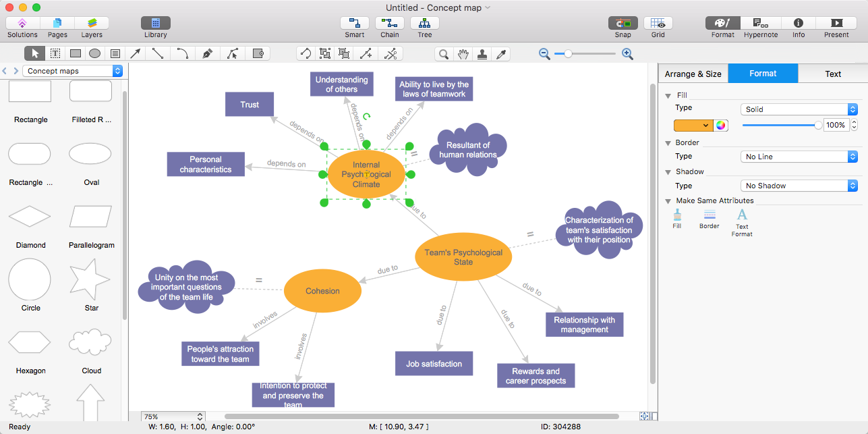
Task: Open the orange fill color swatch
Action: point(693,125)
